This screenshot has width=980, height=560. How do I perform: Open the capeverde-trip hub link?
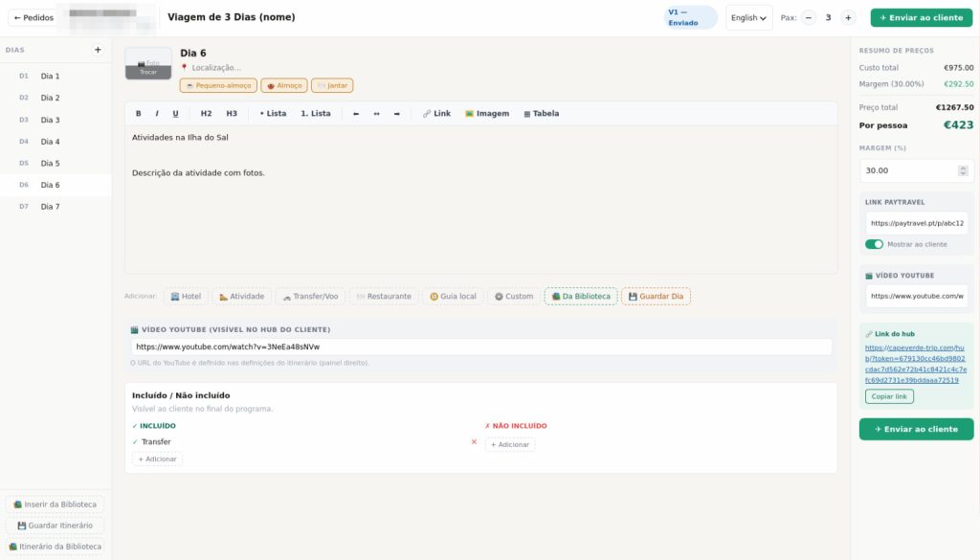pos(916,364)
